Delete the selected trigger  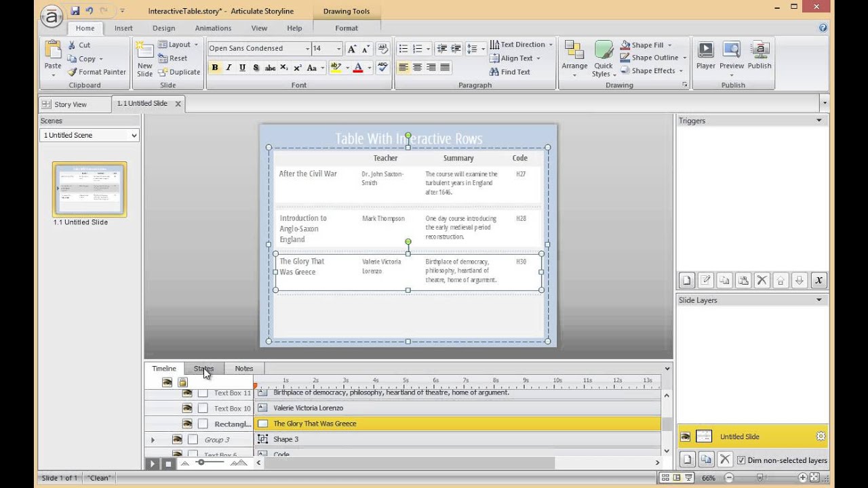tap(762, 281)
